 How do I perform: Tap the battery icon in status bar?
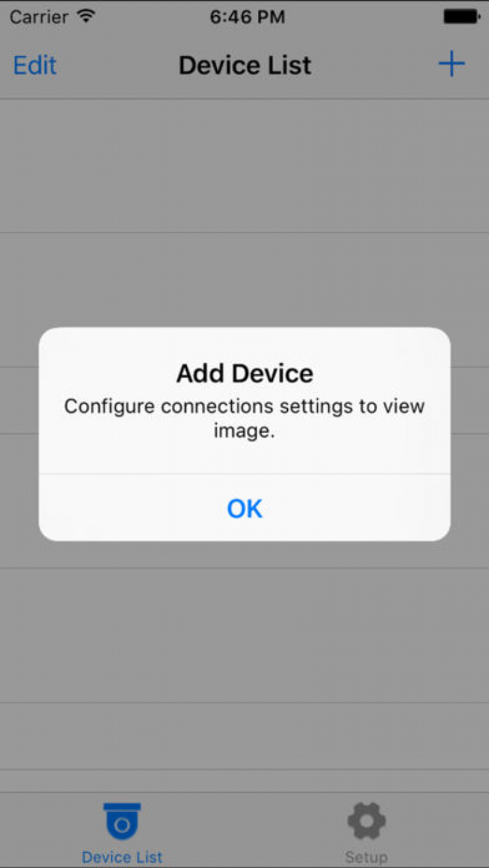tap(462, 17)
